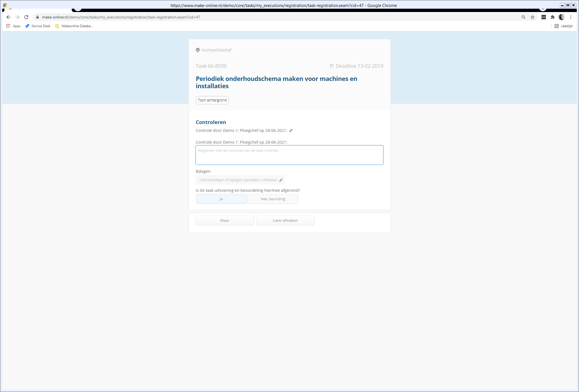Screen dimensions: 579x392
Task: Reload the page with the refresh icon
Action: point(26,17)
